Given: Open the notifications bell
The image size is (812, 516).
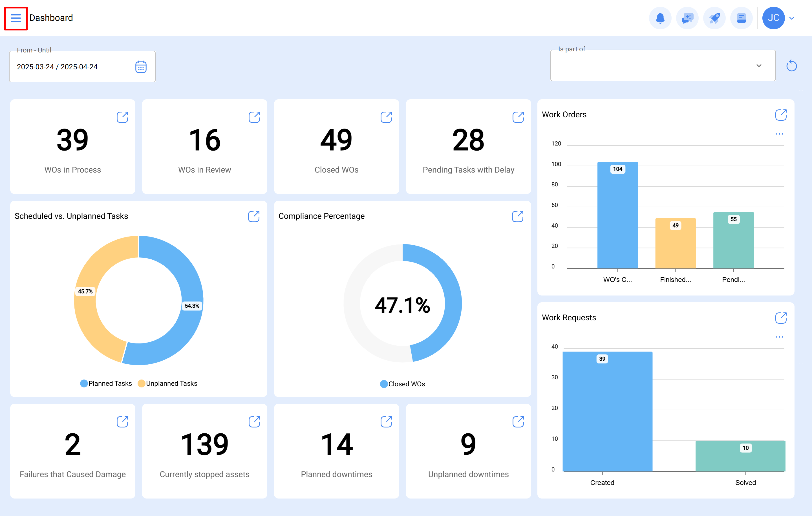Looking at the screenshot, I should 660,18.
